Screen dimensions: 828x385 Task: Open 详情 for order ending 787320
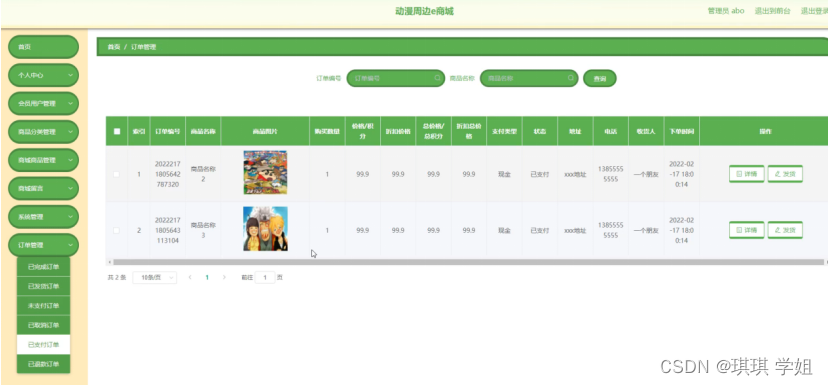click(x=746, y=174)
